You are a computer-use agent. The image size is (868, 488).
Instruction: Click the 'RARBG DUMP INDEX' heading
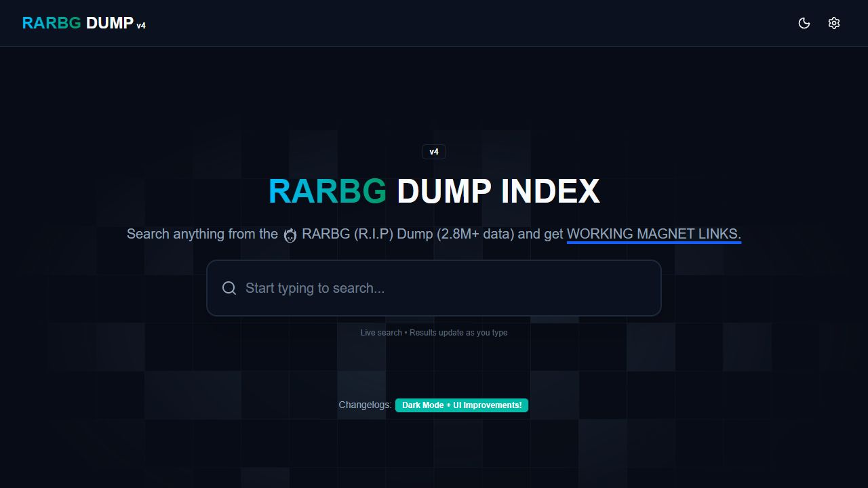(x=434, y=191)
